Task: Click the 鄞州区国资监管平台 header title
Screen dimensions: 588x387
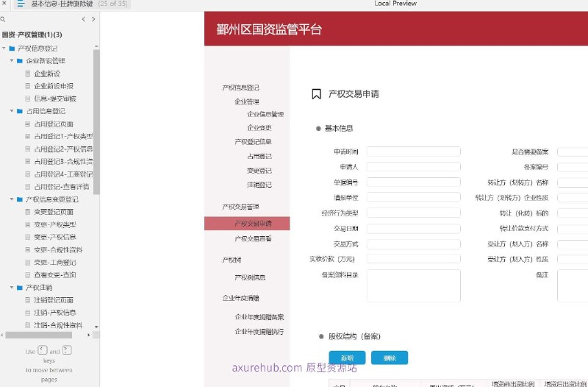Action: 269,29
